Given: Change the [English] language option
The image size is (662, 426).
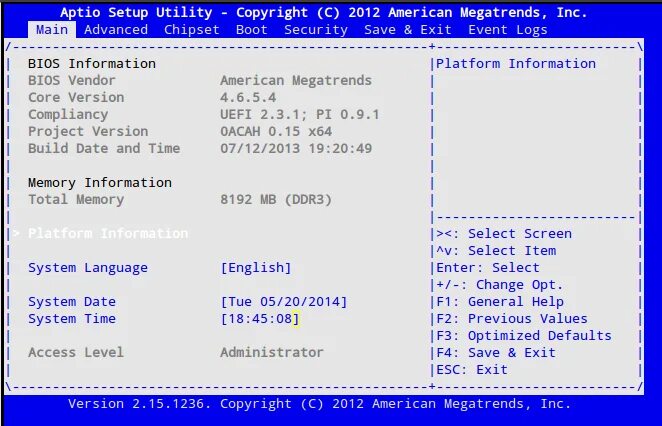Looking at the screenshot, I should [256, 268].
